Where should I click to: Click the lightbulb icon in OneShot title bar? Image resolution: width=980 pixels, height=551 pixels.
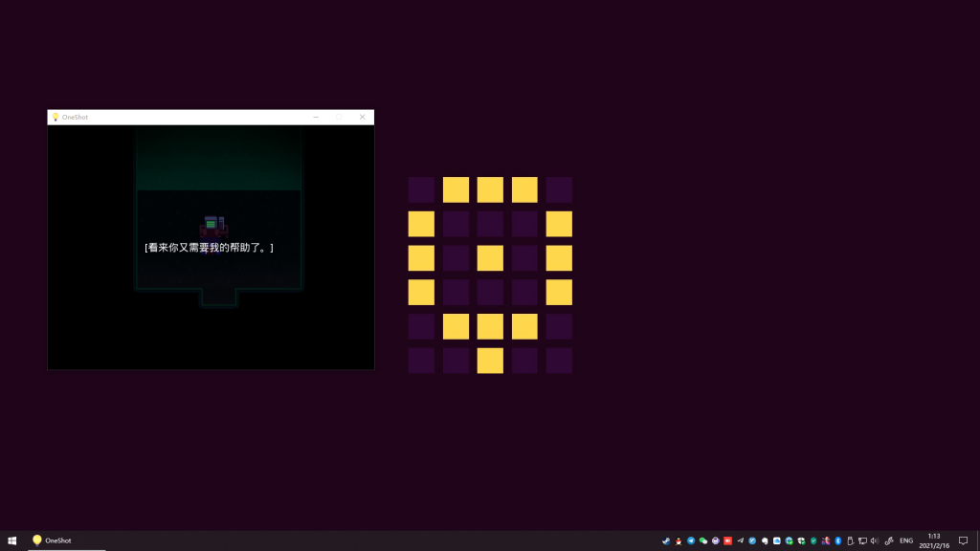click(55, 117)
